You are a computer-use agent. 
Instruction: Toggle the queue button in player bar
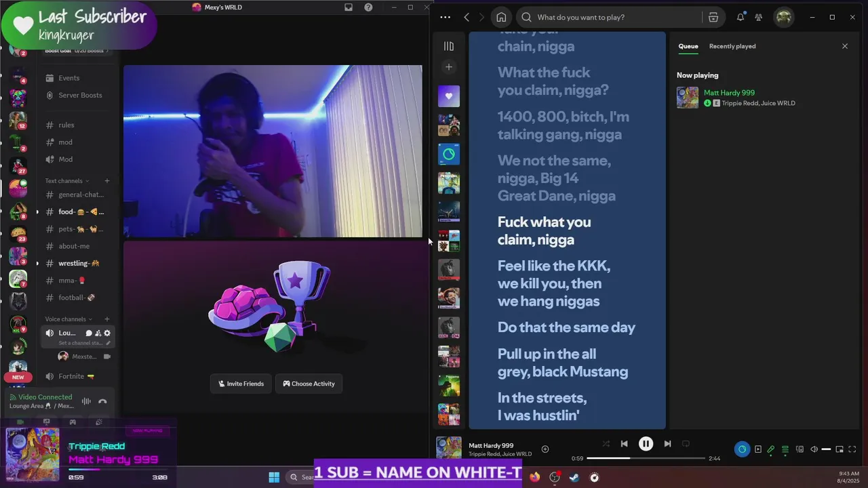click(x=785, y=449)
